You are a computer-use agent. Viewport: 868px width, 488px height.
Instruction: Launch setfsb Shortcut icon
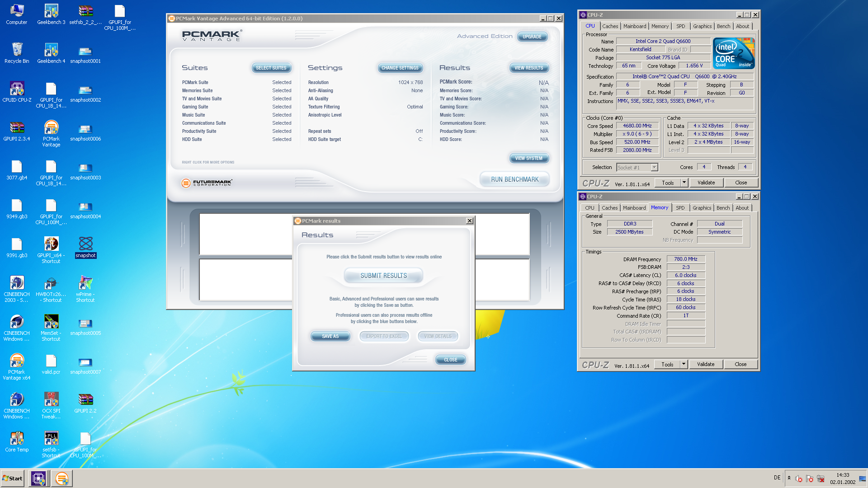click(51, 445)
